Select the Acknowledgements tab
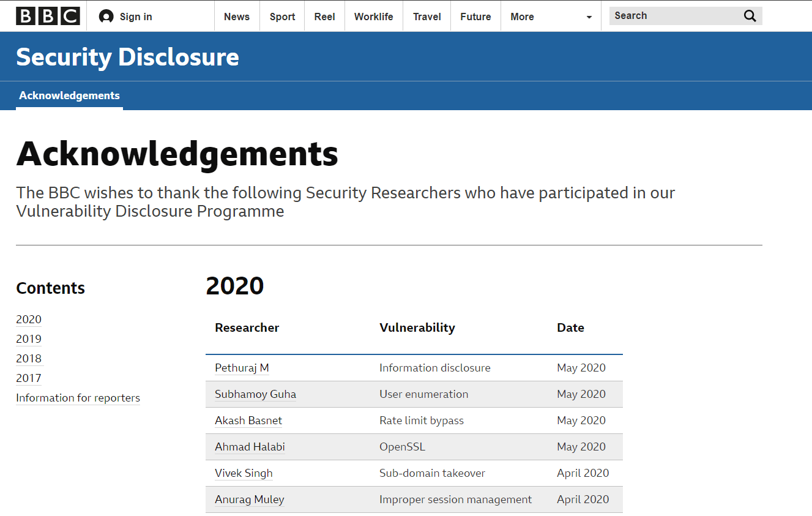This screenshot has height=516, width=812. 69,95
